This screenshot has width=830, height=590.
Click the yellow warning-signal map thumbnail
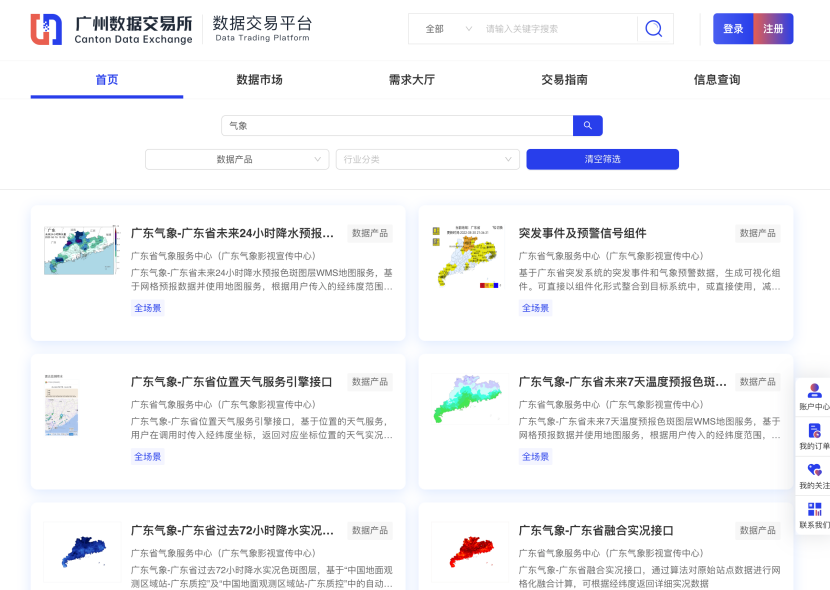coord(468,257)
